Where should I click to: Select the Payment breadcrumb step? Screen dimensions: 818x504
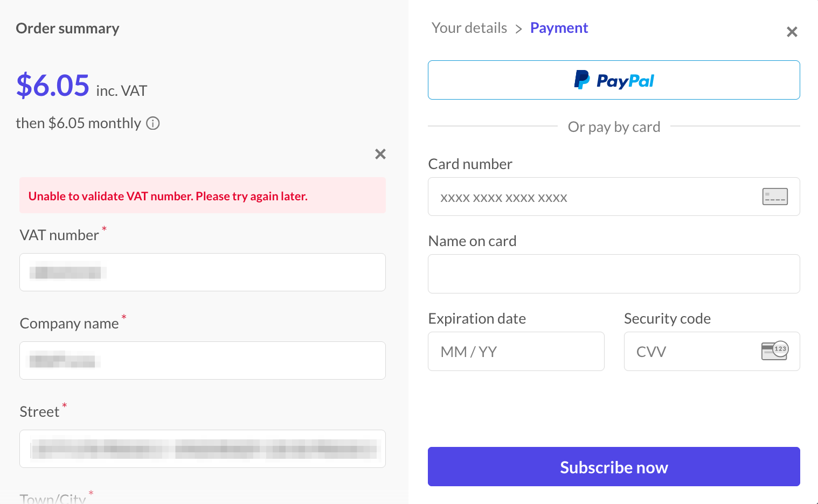pos(559,27)
